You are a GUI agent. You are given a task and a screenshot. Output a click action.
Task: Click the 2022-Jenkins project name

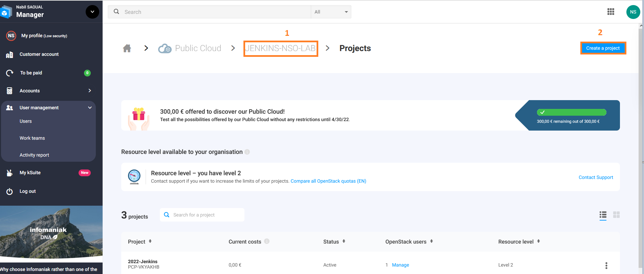click(x=143, y=261)
